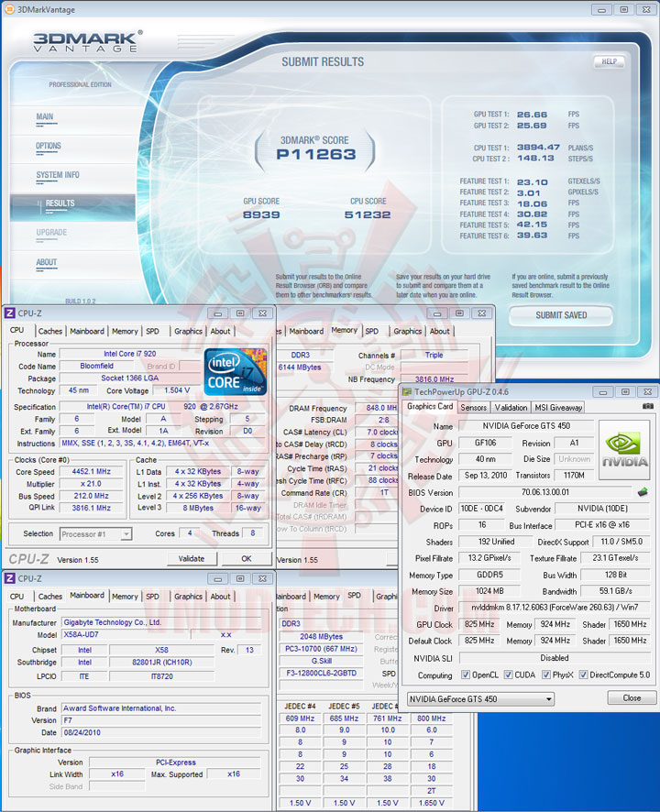Click the GPU-Z screenshot camera icon
The width and height of the screenshot is (660, 812).
647,407
